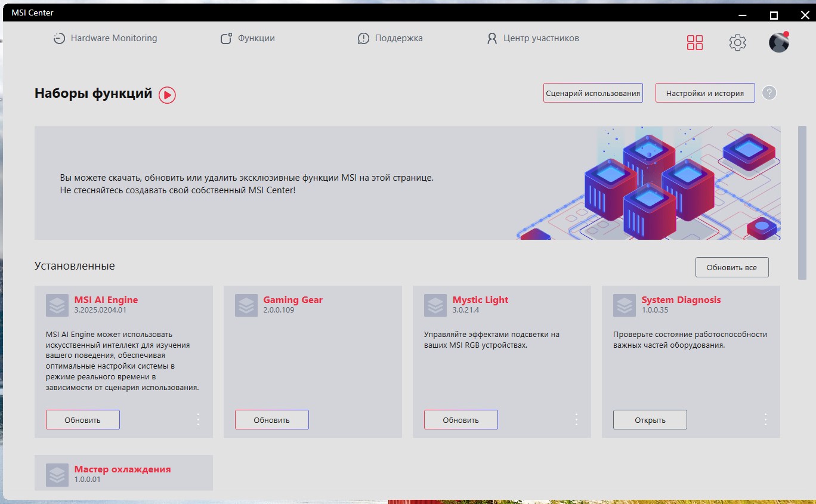Click the Сценарий использования button
Viewport: 816px width, 504px height.
coord(593,93)
